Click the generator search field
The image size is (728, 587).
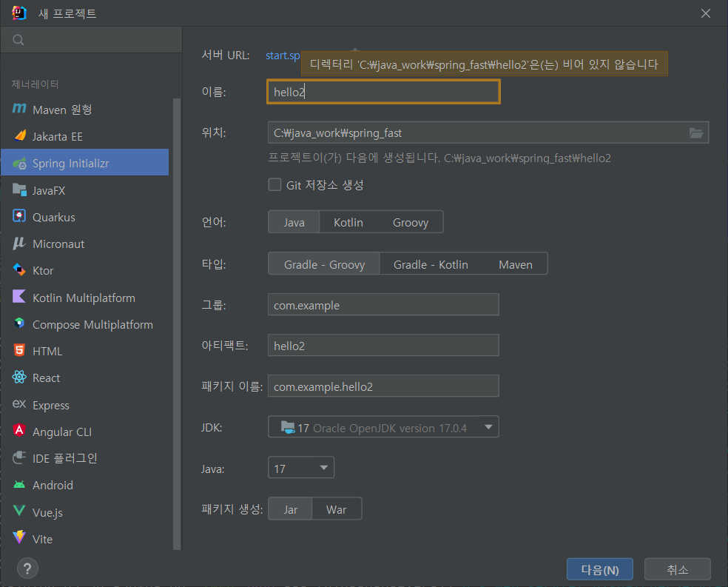tap(92, 40)
